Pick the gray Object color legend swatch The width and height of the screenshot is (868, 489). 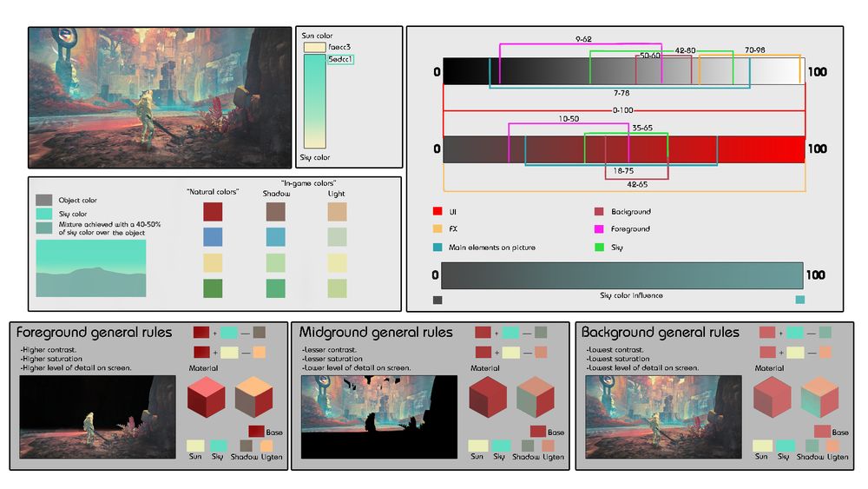(x=43, y=200)
